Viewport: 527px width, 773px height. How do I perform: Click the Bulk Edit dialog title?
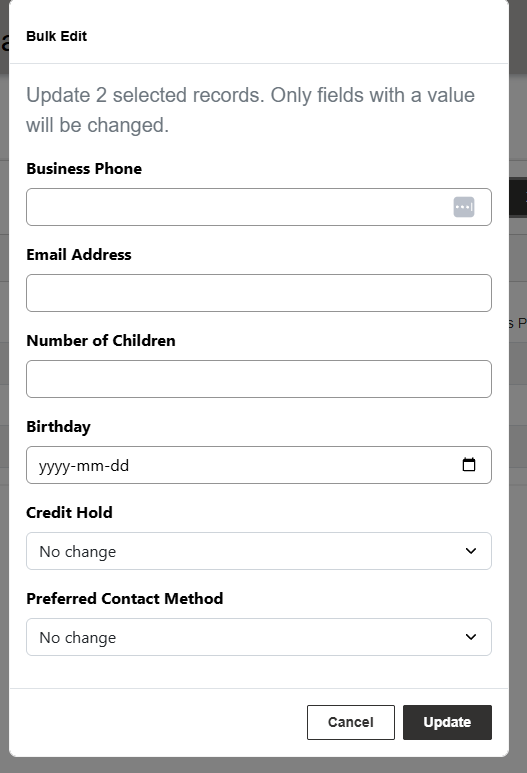point(56,36)
